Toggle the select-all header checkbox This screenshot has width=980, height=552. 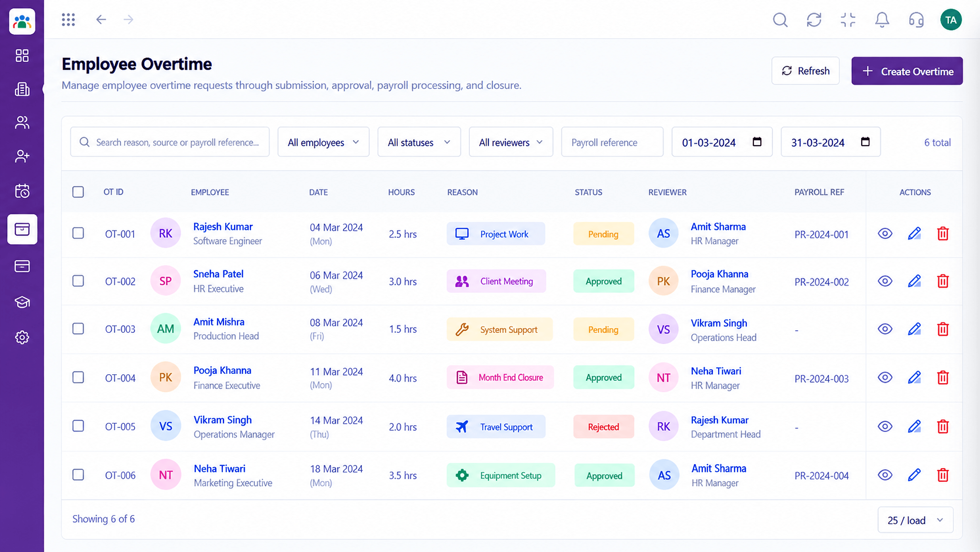coord(78,192)
